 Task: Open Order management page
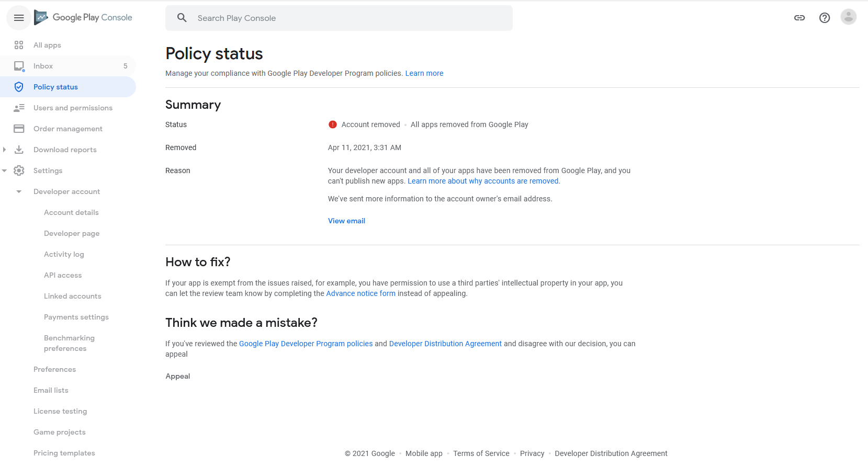click(68, 129)
